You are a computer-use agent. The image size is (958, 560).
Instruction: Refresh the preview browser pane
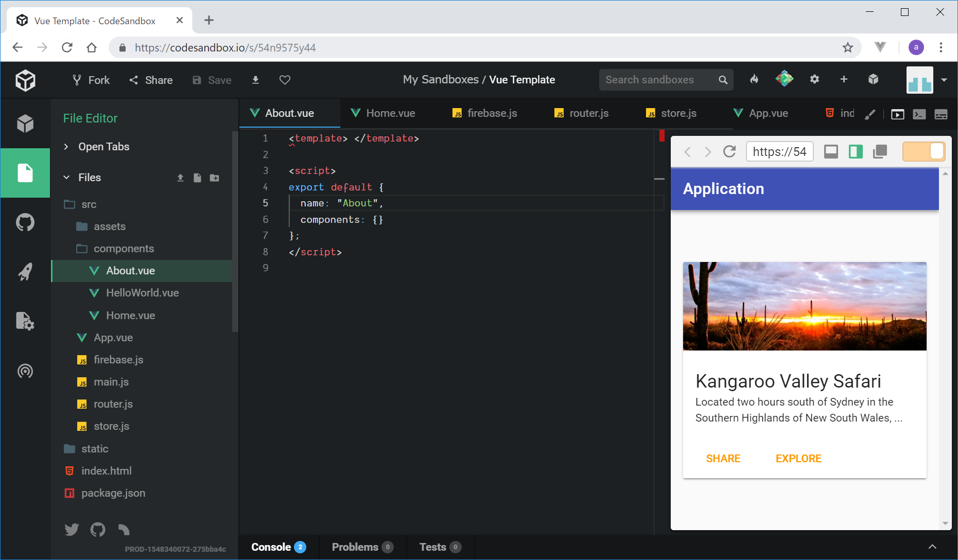729,152
